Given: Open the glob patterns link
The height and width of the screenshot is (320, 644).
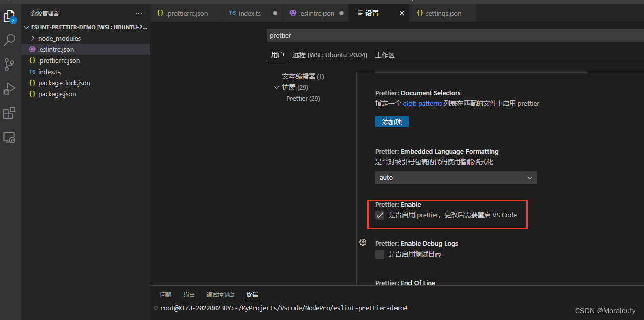Looking at the screenshot, I should click(423, 103).
